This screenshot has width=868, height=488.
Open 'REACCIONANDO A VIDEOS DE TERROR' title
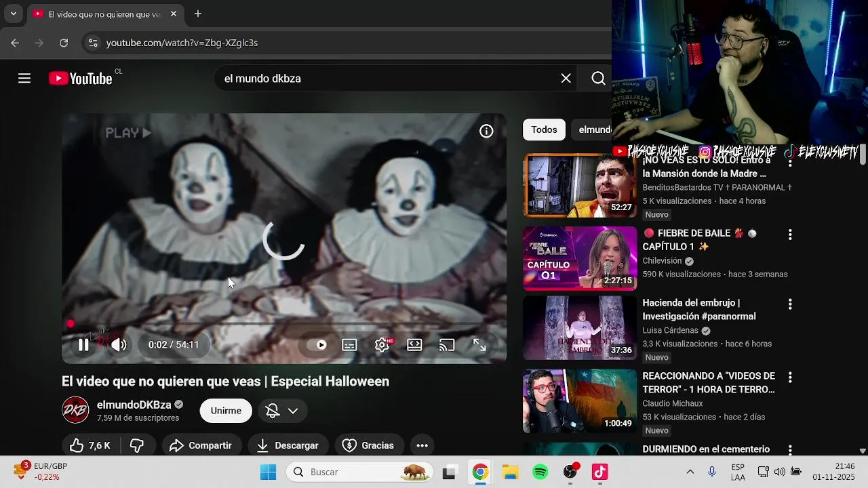[x=709, y=383]
